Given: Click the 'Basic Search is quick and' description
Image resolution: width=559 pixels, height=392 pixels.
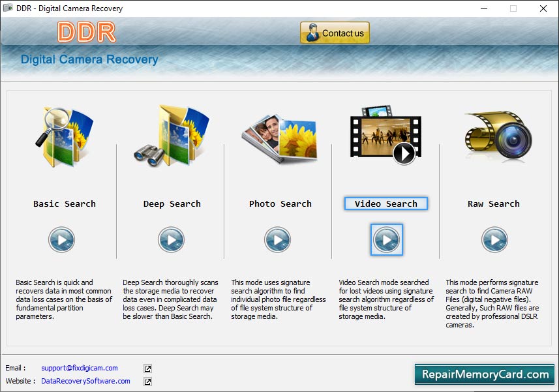Looking at the screenshot, I should (x=64, y=299).
